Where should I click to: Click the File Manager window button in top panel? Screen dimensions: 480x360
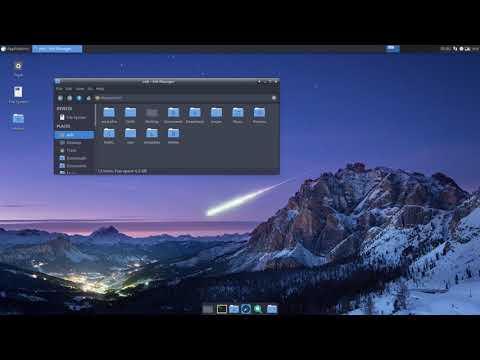pos(57,49)
